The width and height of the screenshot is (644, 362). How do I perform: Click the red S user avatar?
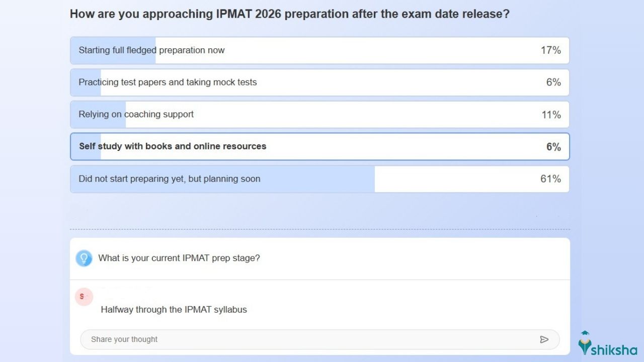pyautogui.click(x=84, y=297)
